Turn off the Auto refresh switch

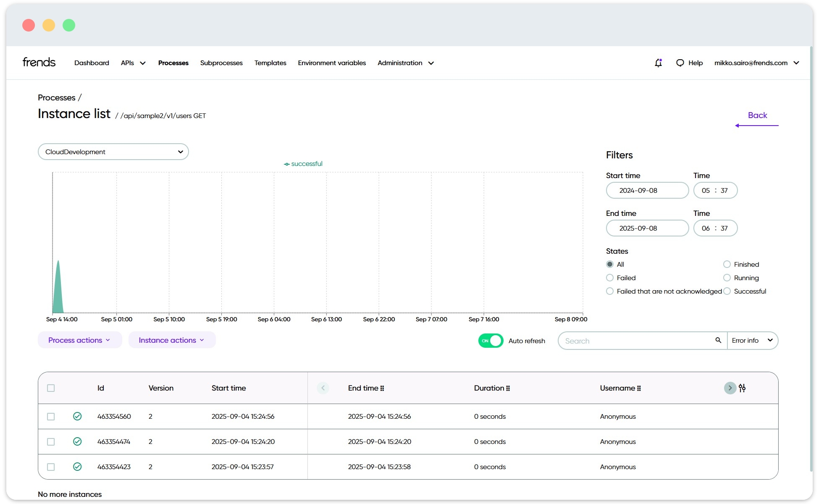491,341
